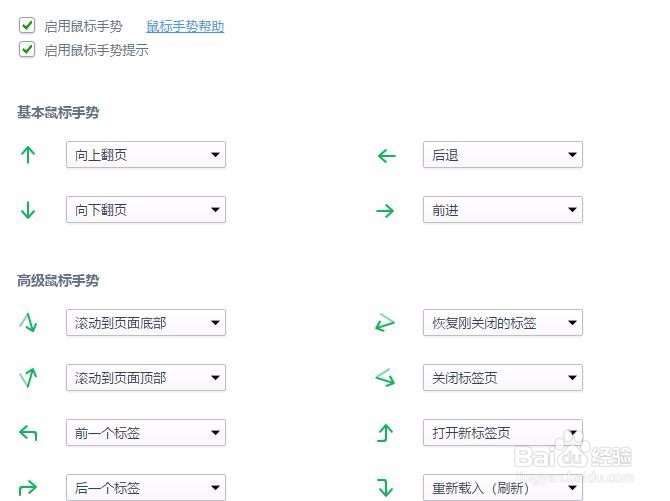
Task: Click the left arrow gesture icon
Action: coord(386,155)
